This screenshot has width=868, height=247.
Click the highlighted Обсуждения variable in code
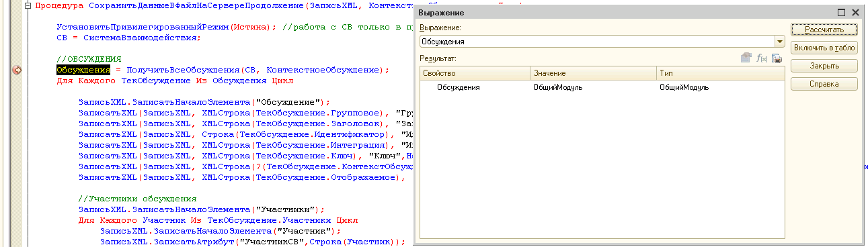pos(83,70)
